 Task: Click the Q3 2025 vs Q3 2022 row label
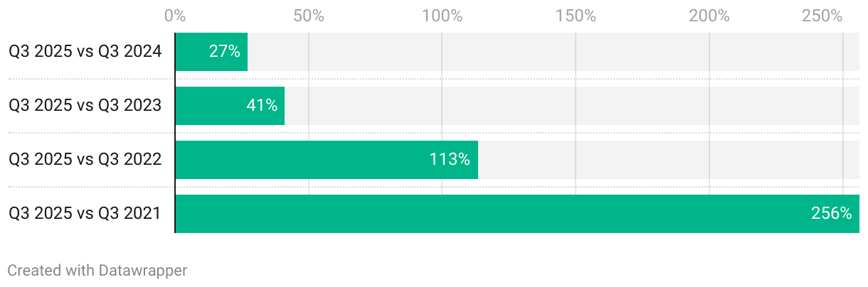click(85, 160)
